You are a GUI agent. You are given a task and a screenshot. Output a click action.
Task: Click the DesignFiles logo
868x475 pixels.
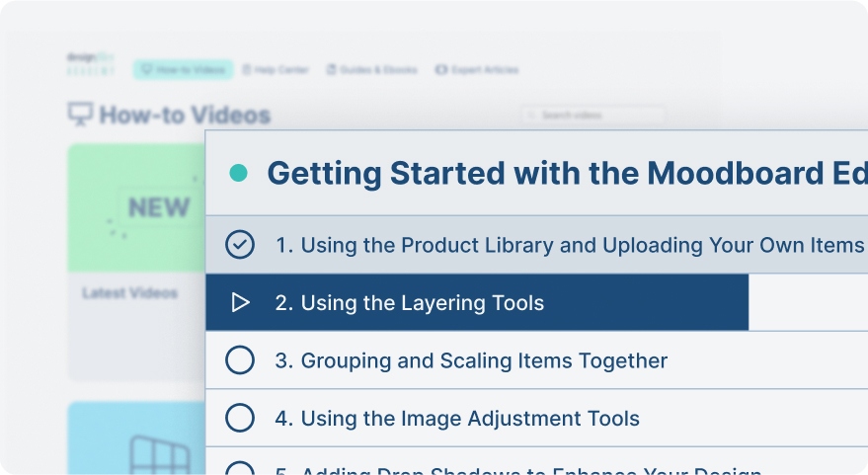coord(87,63)
